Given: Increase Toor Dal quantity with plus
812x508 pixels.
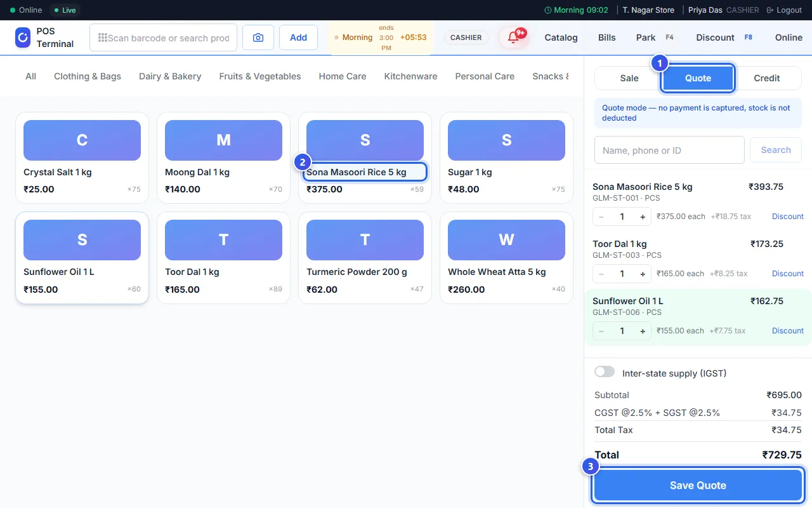Looking at the screenshot, I should tap(643, 274).
